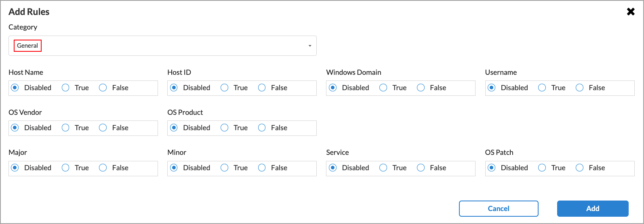Select Disabled for OS Patch

tap(492, 168)
